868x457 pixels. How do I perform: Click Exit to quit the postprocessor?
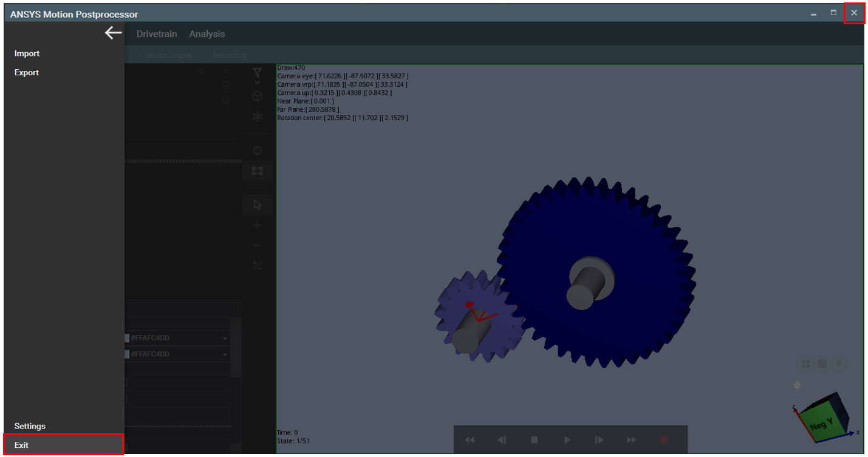[22, 445]
